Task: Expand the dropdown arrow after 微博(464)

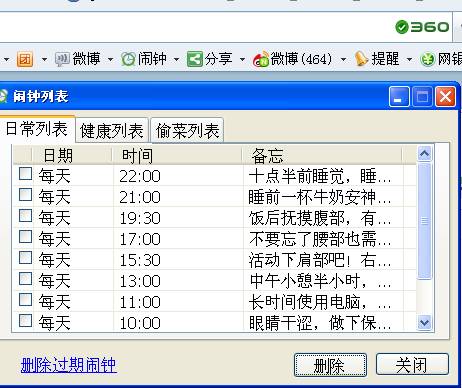Action: point(343,60)
